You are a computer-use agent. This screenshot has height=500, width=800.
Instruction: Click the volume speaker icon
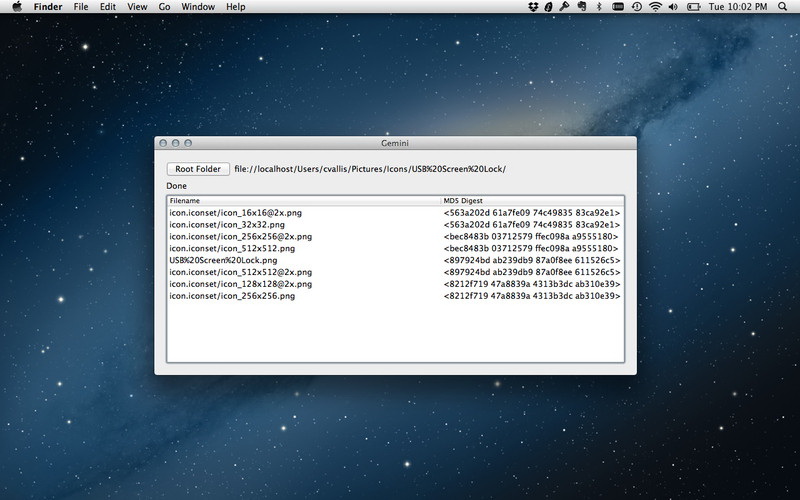pos(672,7)
